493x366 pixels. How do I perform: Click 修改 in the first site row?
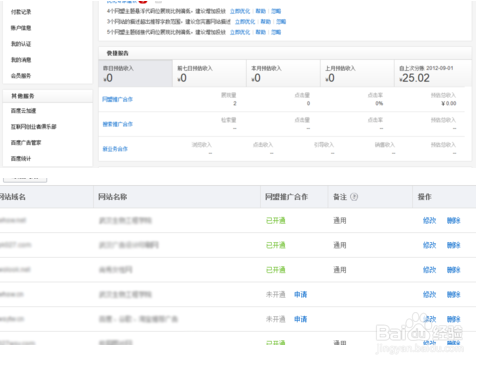tap(429, 220)
